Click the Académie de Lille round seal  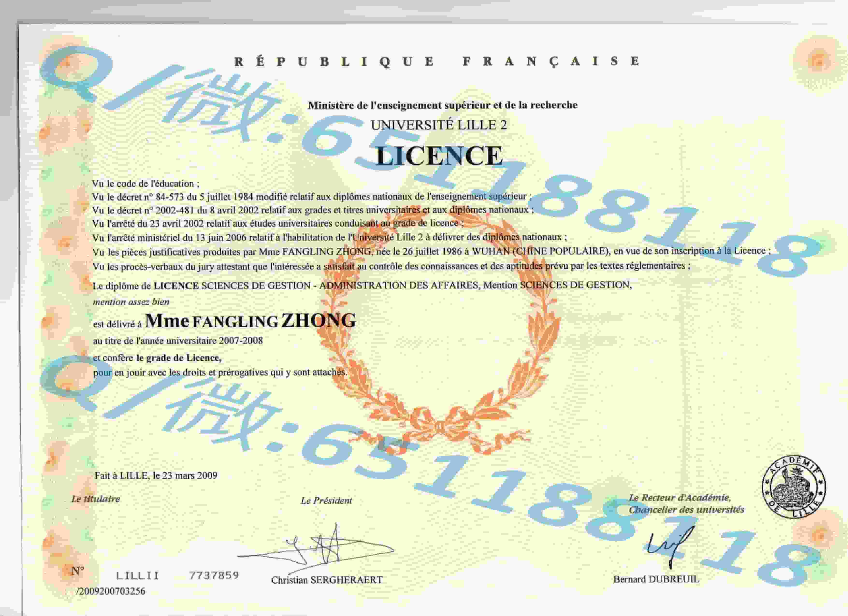pos(794,487)
